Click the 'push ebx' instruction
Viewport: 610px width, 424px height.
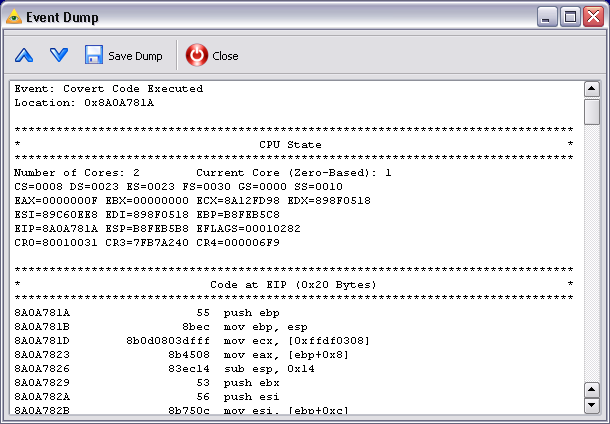[251, 383]
